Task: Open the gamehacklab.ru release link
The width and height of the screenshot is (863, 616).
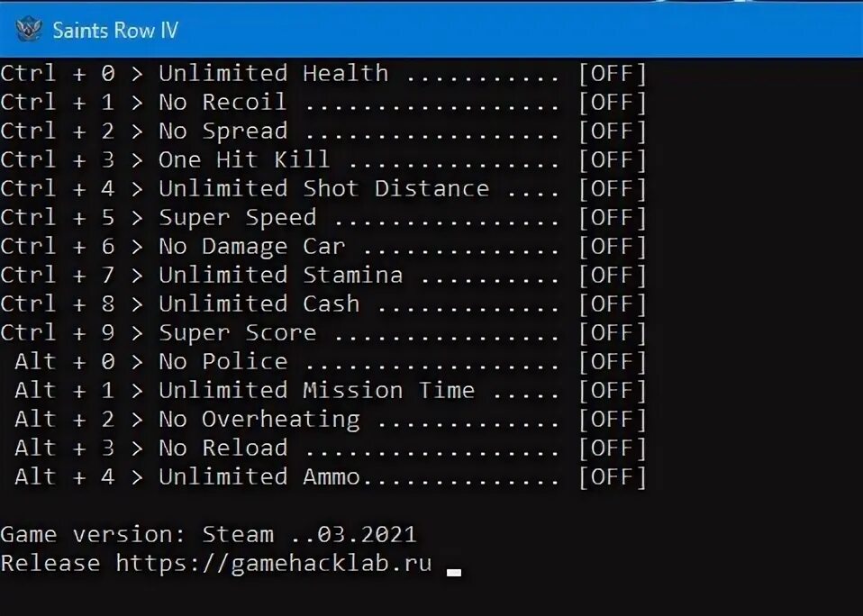Action: pyautogui.click(x=274, y=564)
